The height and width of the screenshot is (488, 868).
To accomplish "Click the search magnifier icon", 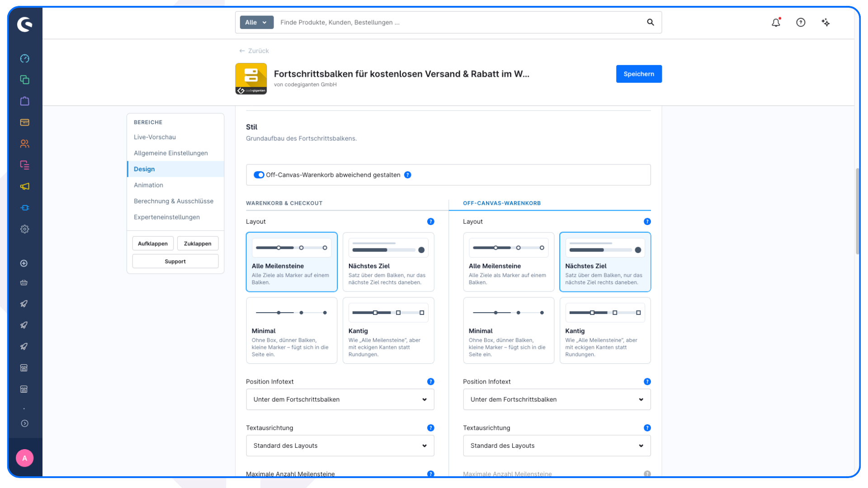I will [x=651, y=22].
